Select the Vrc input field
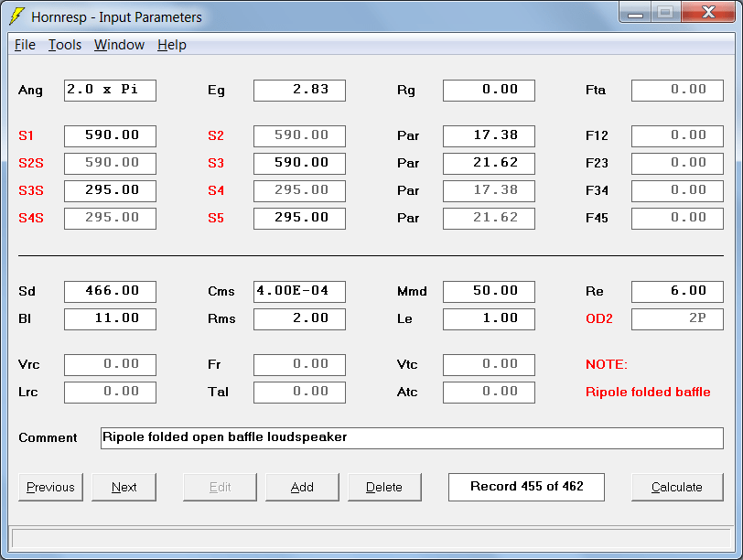Viewport: 743px width, 560px height. [x=110, y=365]
